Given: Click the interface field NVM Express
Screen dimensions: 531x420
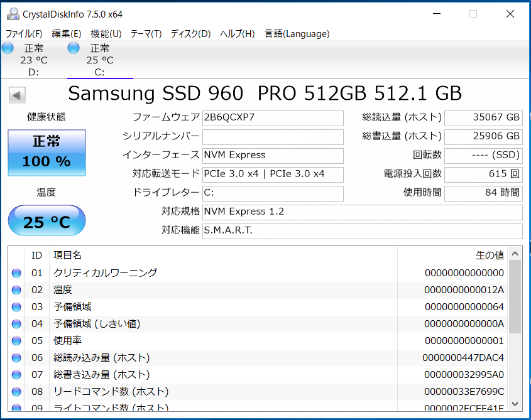Looking at the screenshot, I should (x=273, y=156).
